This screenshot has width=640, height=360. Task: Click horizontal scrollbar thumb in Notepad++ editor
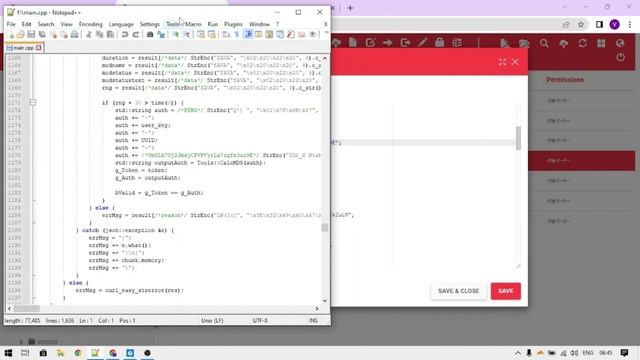point(27,309)
